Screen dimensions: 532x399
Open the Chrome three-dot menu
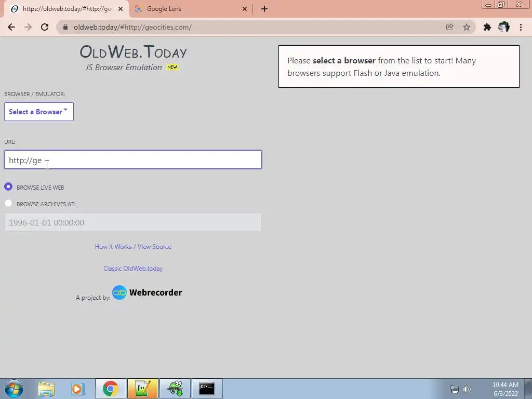coord(521,27)
